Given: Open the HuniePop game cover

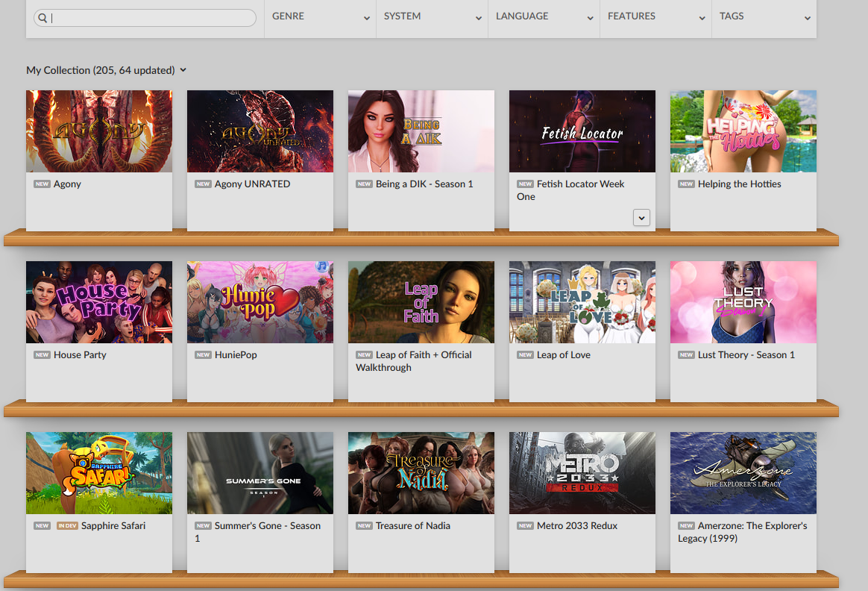Looking at the screenshot, I should coord(260,302).
